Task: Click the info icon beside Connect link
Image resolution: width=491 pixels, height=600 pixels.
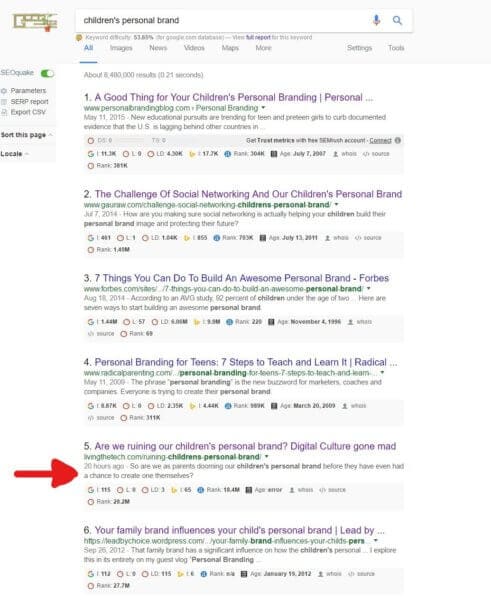Action: tap(398, 140)
